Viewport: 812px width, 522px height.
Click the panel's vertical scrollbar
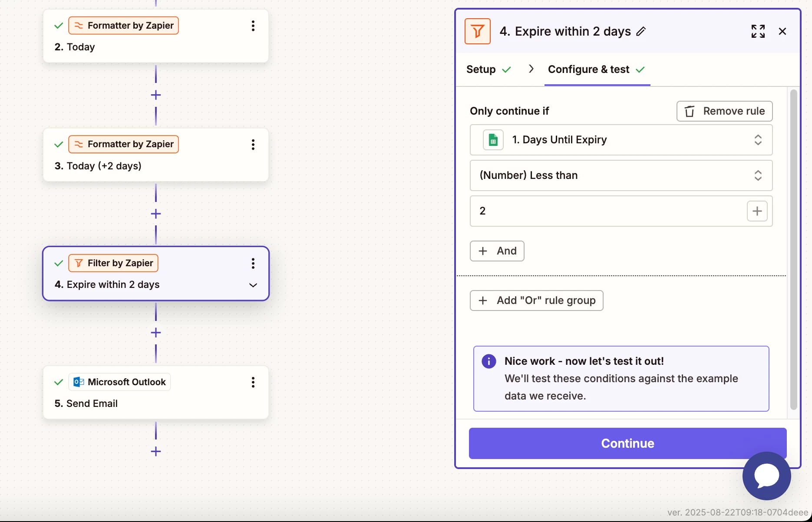pyautogui.click(x=793, y=250)
